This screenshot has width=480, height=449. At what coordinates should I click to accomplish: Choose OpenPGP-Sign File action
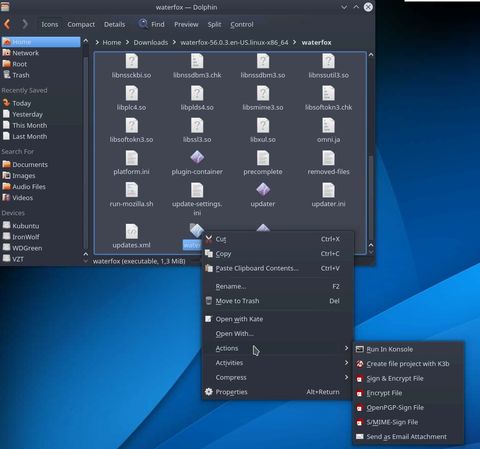408,407
